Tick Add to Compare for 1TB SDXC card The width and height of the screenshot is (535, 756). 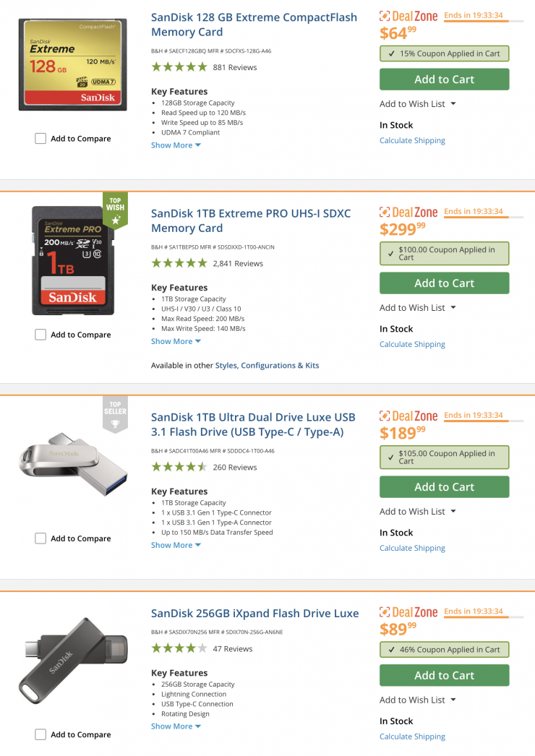pos(40,335)
